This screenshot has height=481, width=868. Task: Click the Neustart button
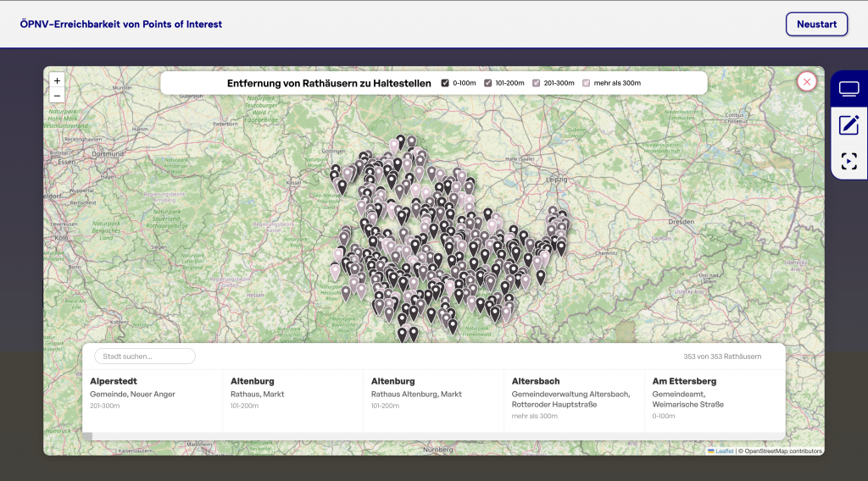coord(816,25)
